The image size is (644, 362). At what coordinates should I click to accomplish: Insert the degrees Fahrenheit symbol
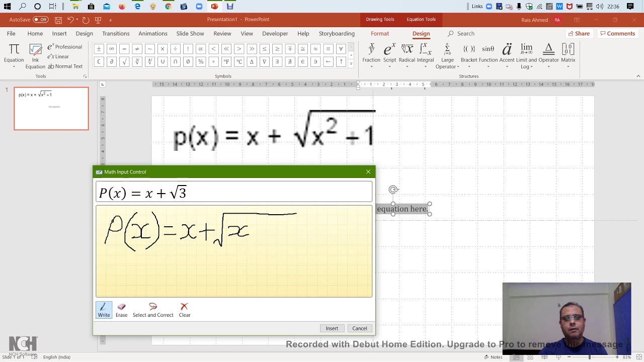[226, 61]
